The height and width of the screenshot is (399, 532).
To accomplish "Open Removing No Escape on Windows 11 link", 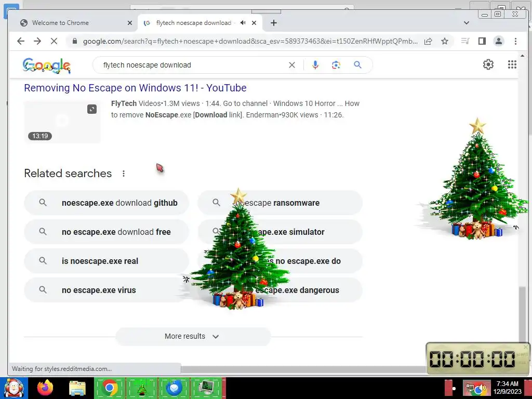I will (x=135, y=88).
